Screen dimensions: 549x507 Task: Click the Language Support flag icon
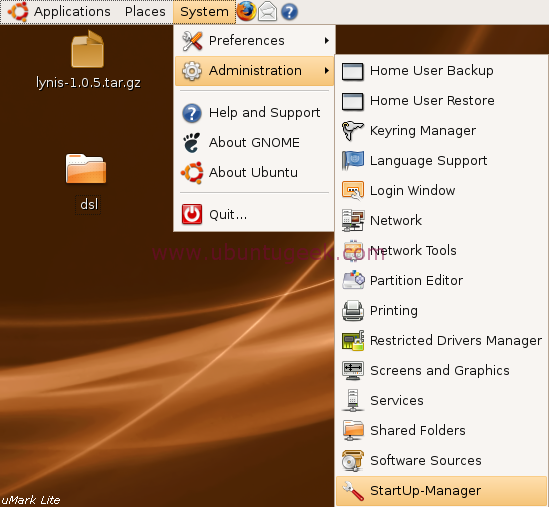tap(353, 161)
